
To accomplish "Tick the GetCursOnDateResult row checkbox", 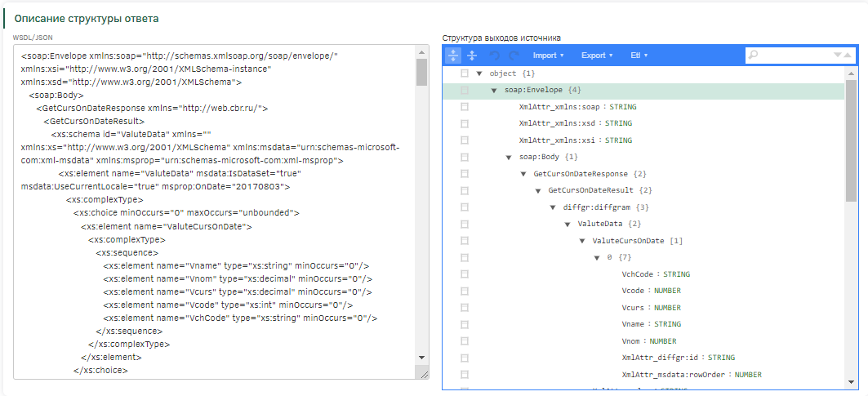I will click(465, 190).
